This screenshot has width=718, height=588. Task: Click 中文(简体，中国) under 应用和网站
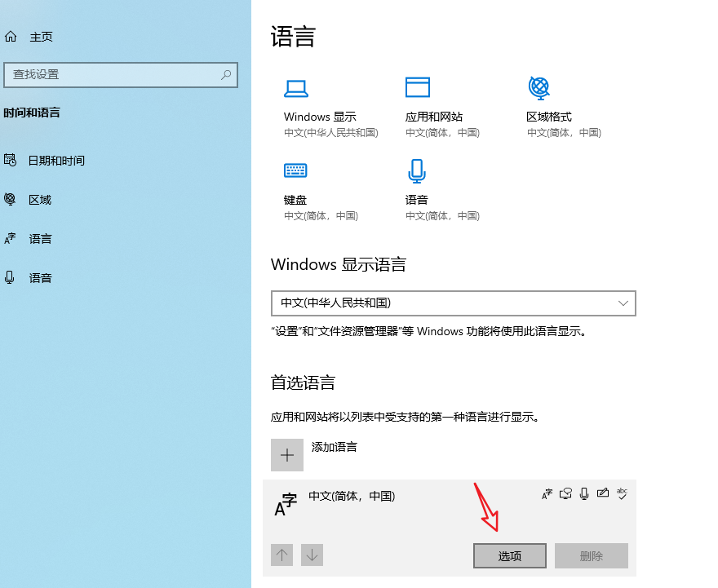pyautogui.click(x=442, y=133)
